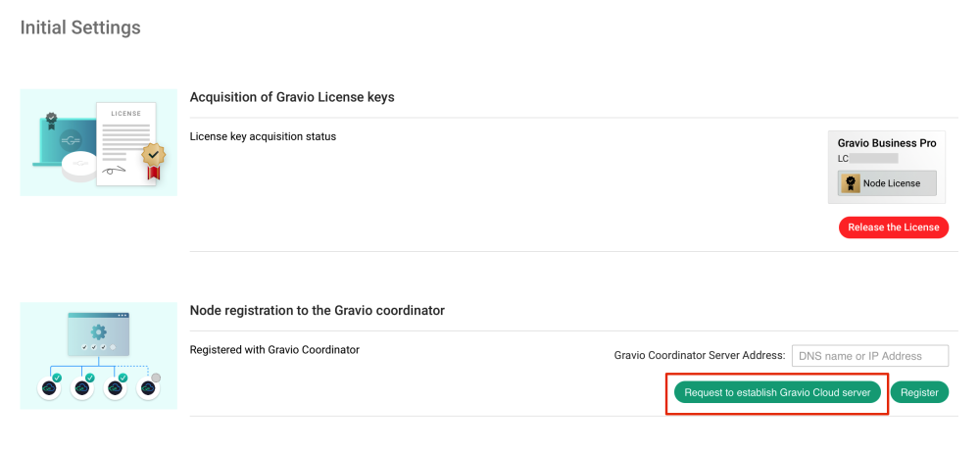Click the redacted license key starting with LC
This screenshot has height=455, width=980.
[867, 157]
